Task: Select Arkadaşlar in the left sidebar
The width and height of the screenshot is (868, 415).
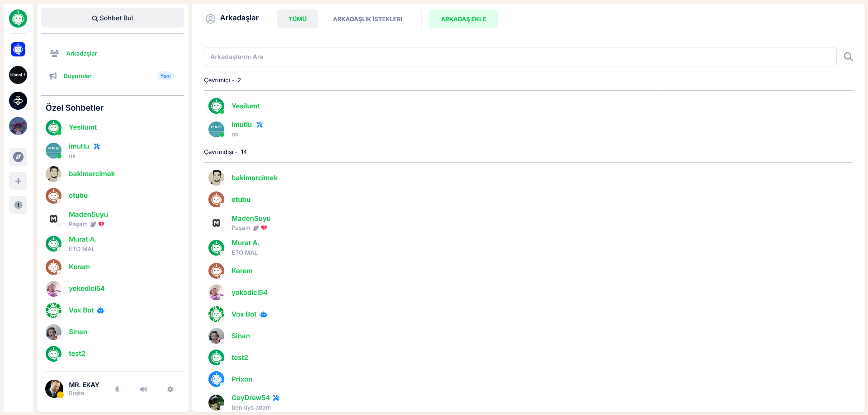Action: [x=81, y=53]
